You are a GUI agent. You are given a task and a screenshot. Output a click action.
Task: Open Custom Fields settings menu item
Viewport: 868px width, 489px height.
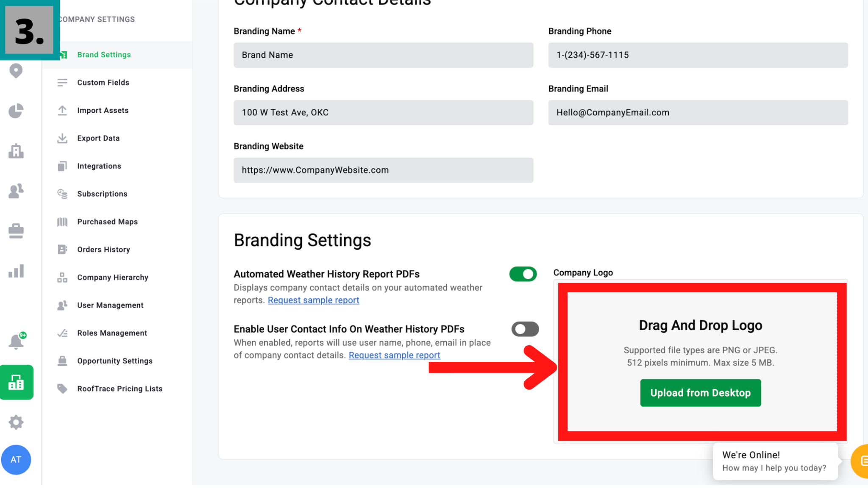103,83
